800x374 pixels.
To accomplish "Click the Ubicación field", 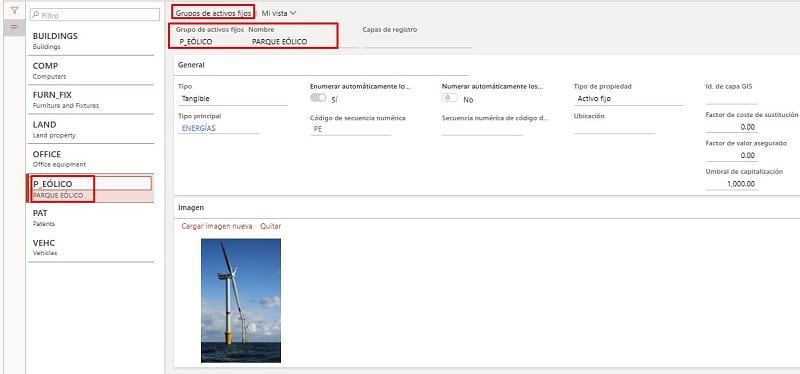I will [614, 128].
